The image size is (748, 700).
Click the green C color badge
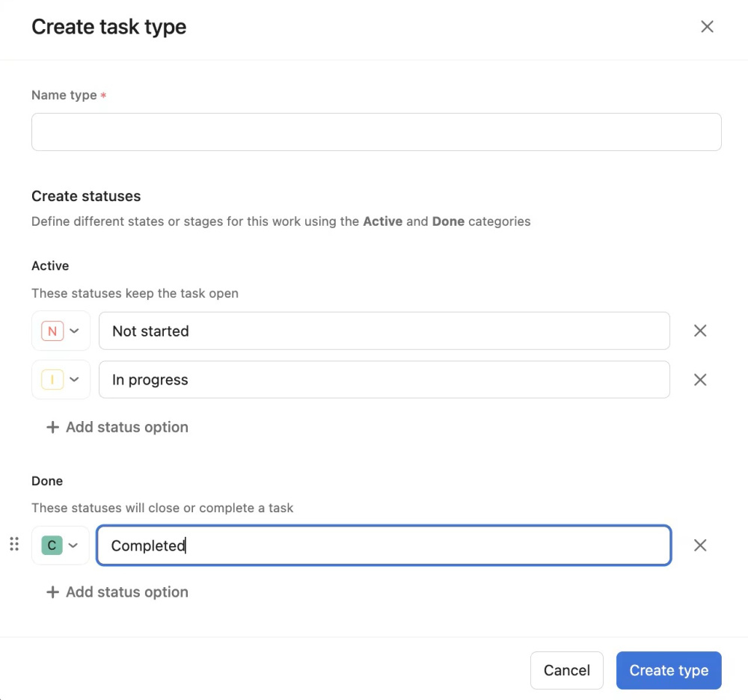coord(52,545)
